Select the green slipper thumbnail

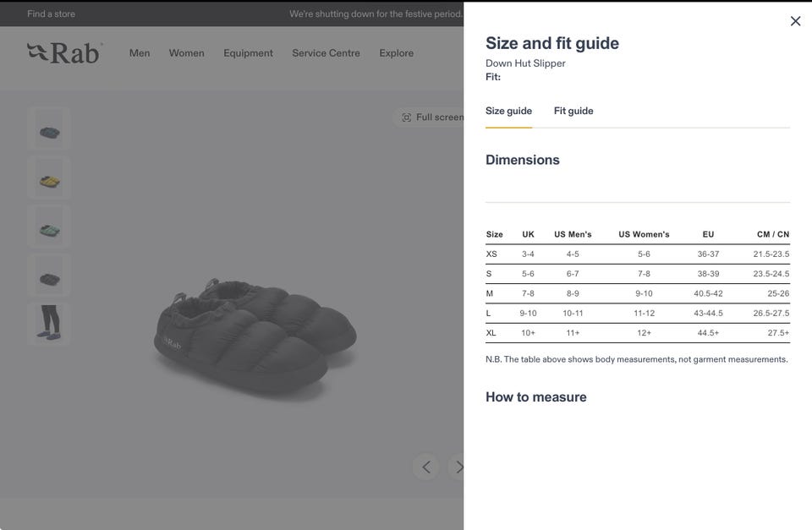pos(49,227)
